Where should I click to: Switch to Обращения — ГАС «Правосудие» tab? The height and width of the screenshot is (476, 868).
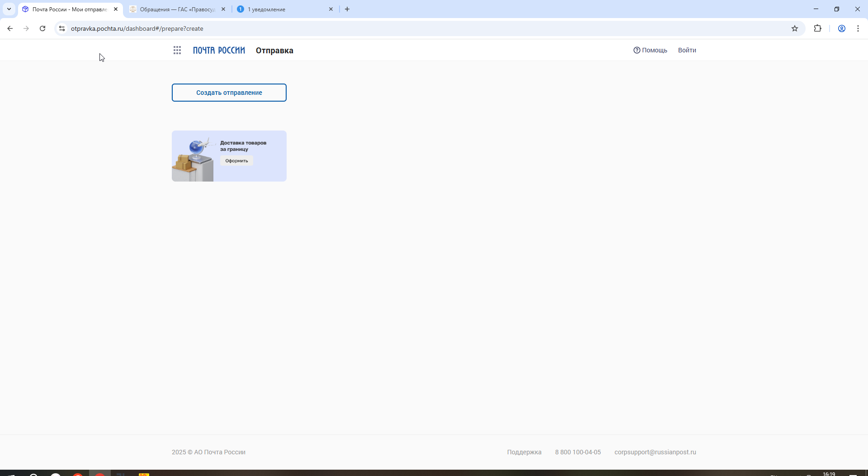pos(178,9)
